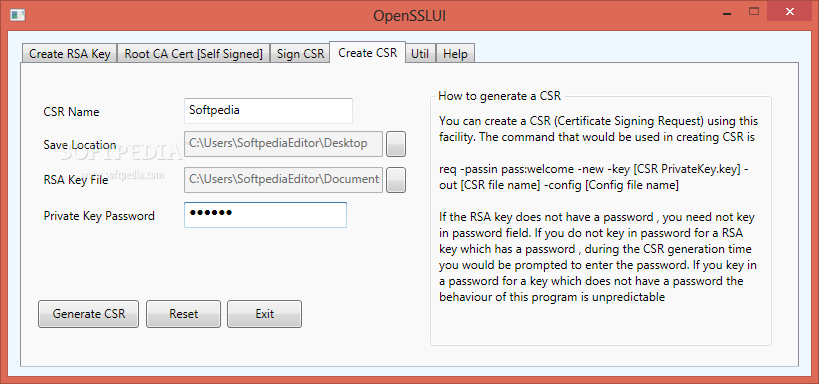Browse for the Save Location folder

(x=396, y=144)
